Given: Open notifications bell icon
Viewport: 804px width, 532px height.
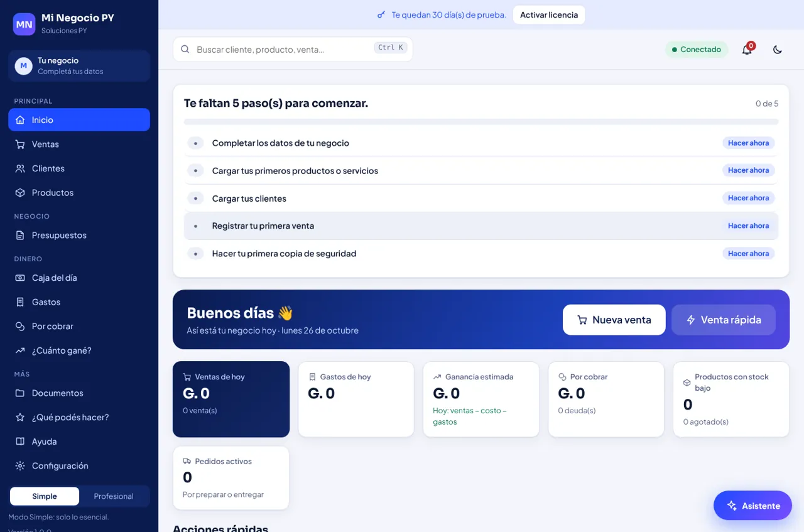Looking at the screenshot, I should [747, 50].
